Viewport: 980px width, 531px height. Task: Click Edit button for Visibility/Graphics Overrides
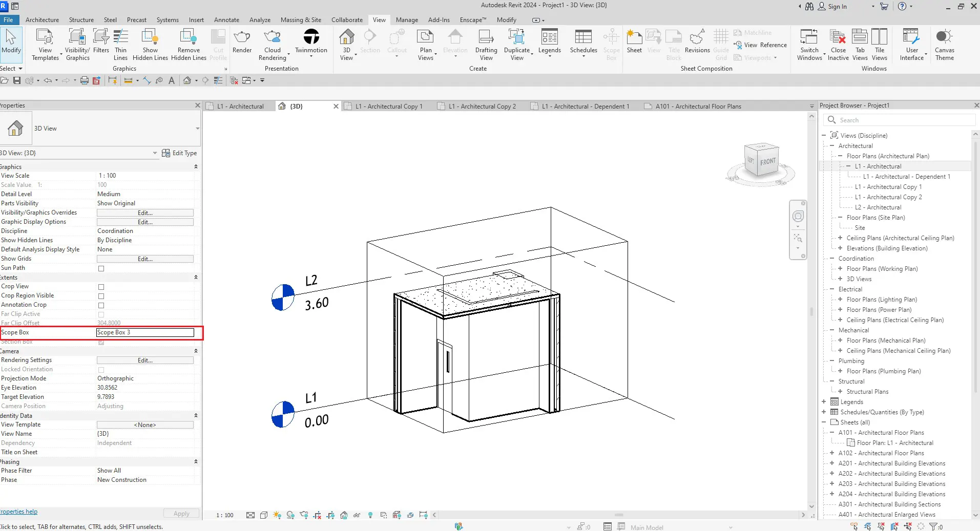tap(145, 213)
